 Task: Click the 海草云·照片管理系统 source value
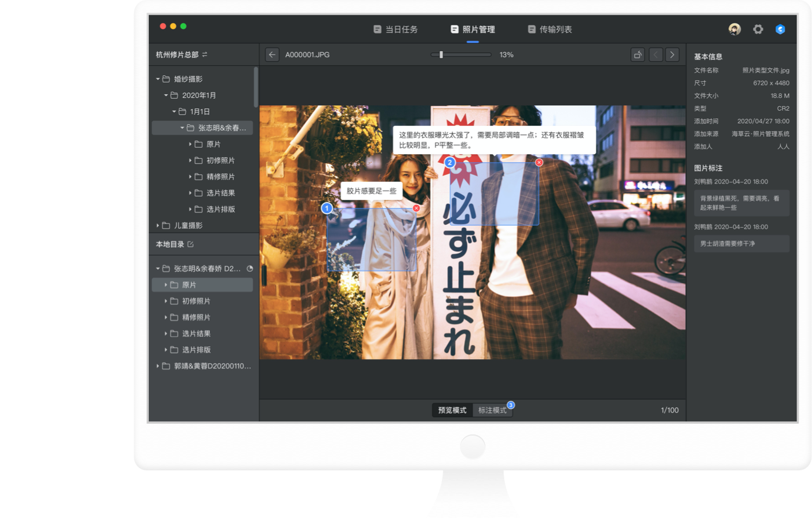click(760, 134)
